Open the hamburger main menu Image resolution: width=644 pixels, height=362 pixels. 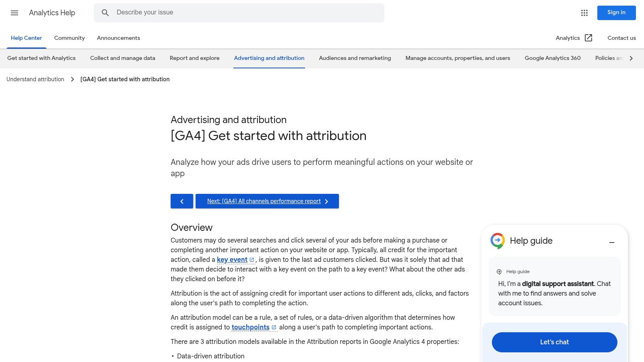[14, 13]
